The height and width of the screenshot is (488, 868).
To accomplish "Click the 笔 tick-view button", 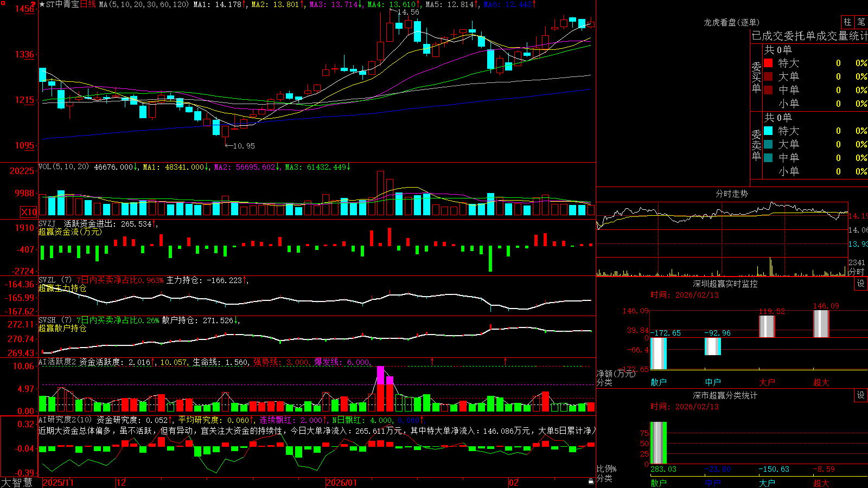I will [x=861, y=22].
